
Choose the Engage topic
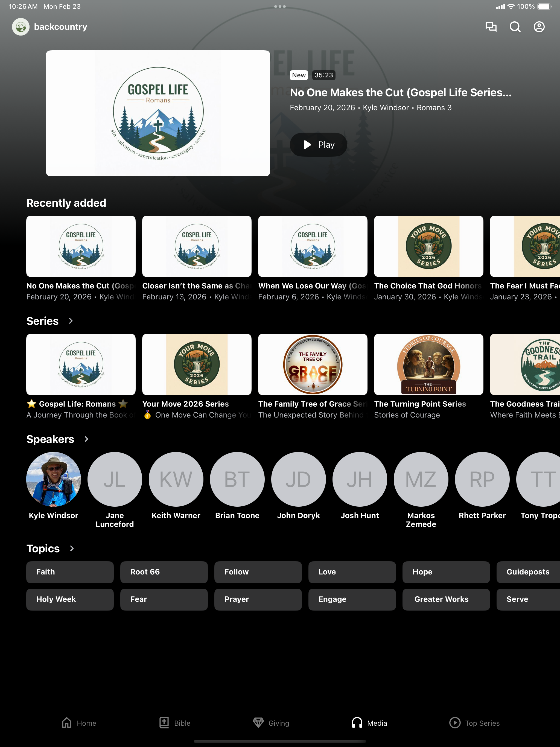(352, 599)
